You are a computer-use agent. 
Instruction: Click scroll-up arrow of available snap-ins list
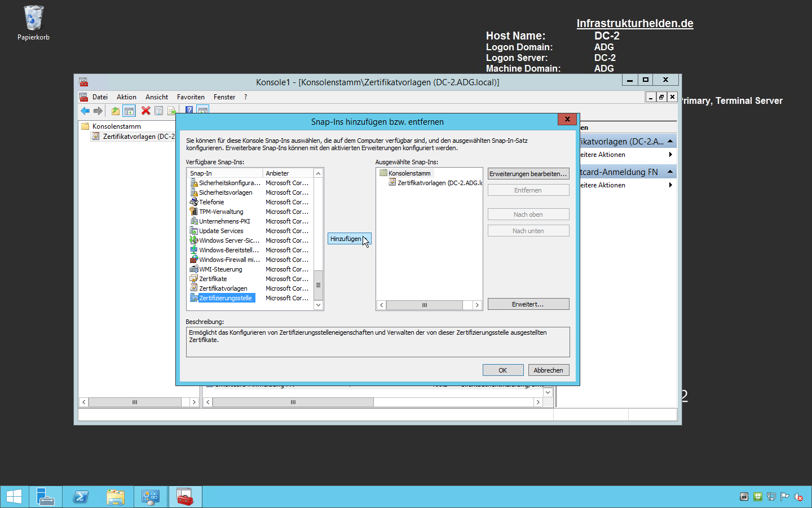click(319, 173)
